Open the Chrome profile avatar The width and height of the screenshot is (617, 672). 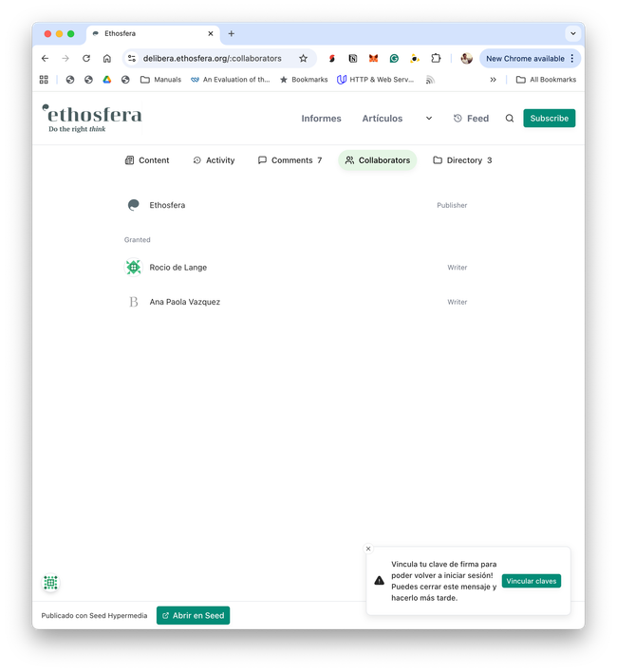[466, 58]
